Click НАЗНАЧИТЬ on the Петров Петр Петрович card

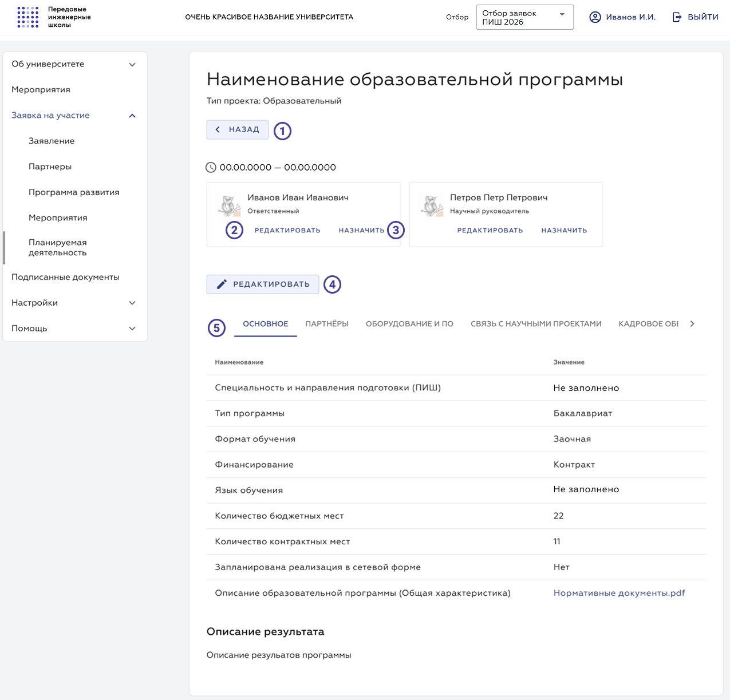[564, 231]
